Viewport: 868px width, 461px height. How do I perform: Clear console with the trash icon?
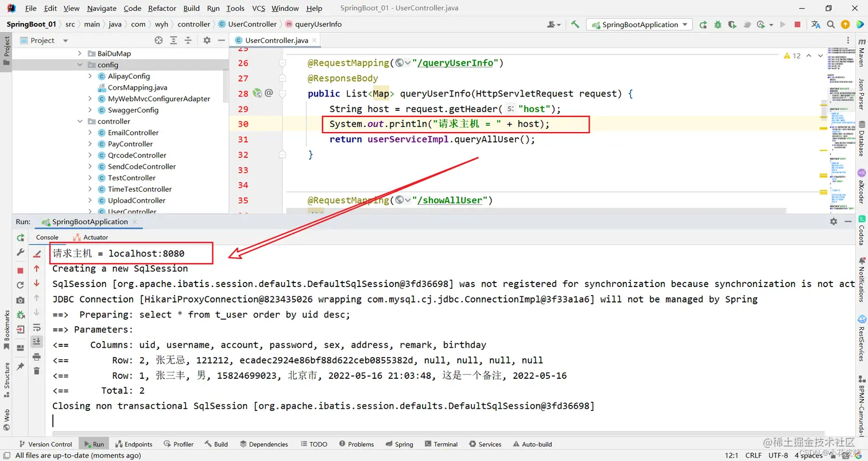coord(37,371)
